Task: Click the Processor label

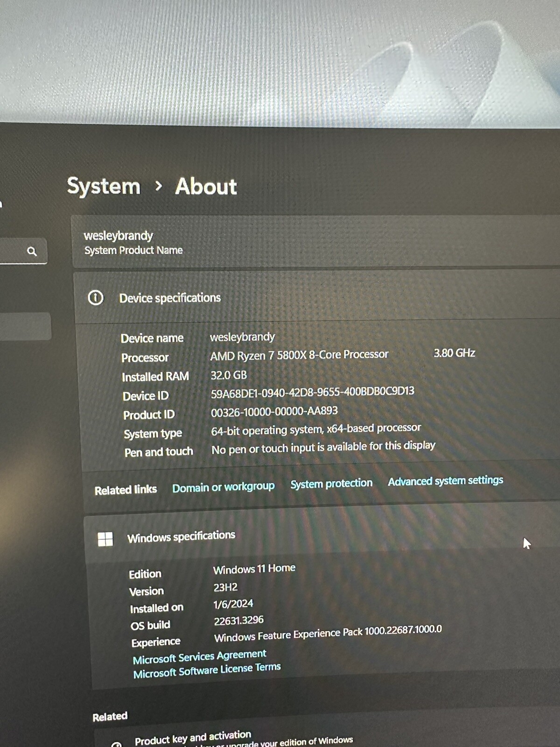Action: [x=145, y=358]
